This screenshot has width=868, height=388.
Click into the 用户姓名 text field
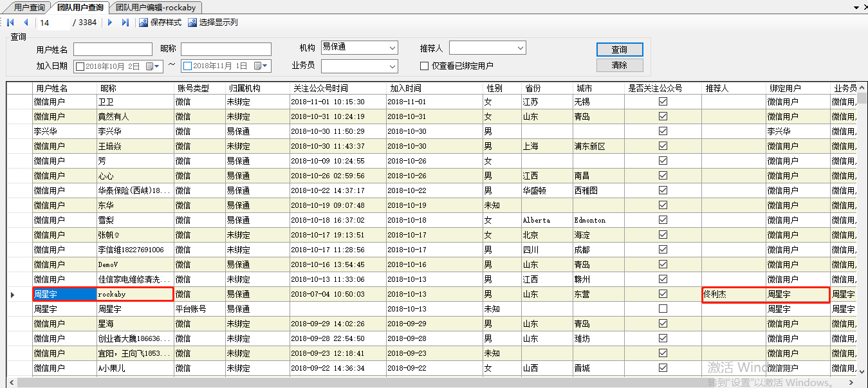pyautogui.click(x=113, y=50)
